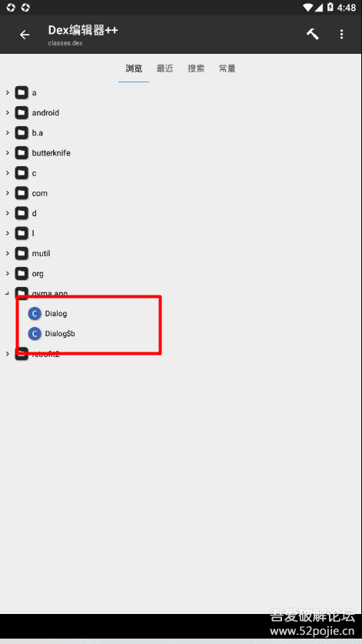Screen dimensions: 362x644
Task: Open the Dialog$b class entry
Action: tap(60, 334)
